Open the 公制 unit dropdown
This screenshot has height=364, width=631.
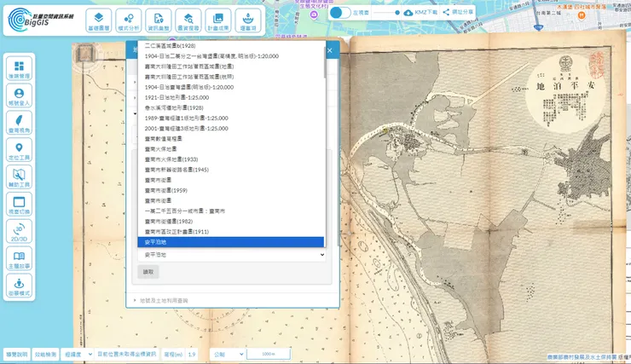point(228,355)
